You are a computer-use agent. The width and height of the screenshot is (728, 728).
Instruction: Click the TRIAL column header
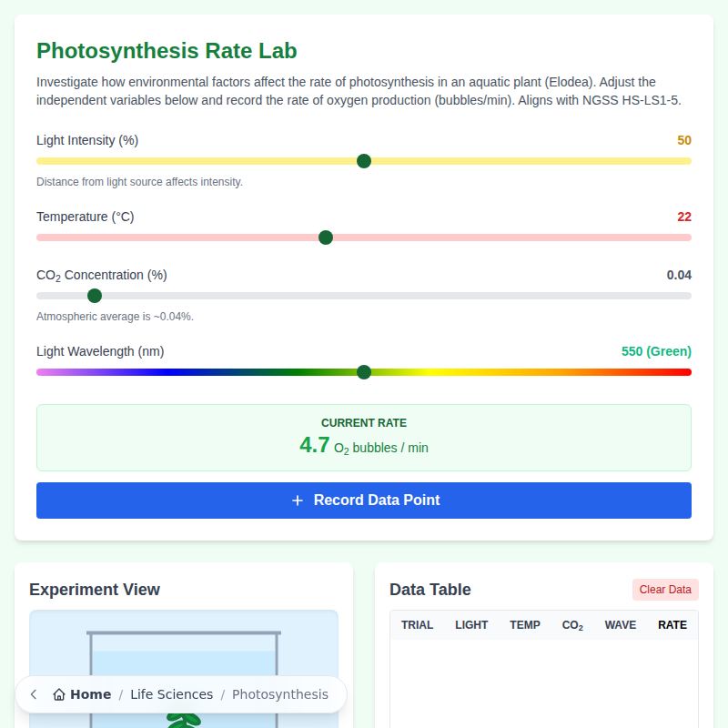click(x=417, y=625)
